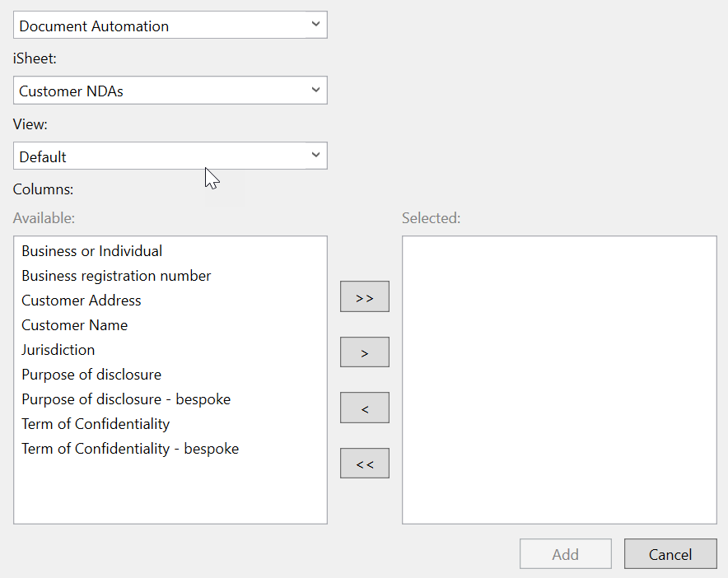This screenshot has width=728, height=578.
Task: Select the Business or Individual column
Action: 92,251
